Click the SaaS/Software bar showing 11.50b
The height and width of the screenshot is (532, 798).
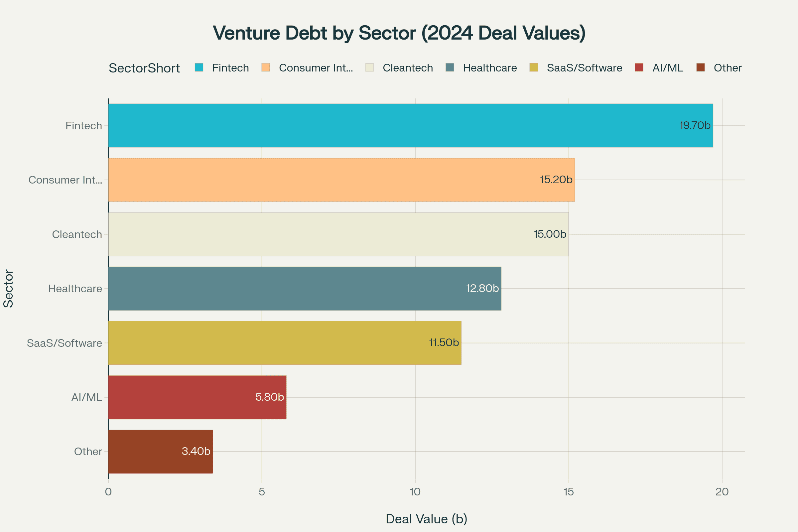point(285,343)
